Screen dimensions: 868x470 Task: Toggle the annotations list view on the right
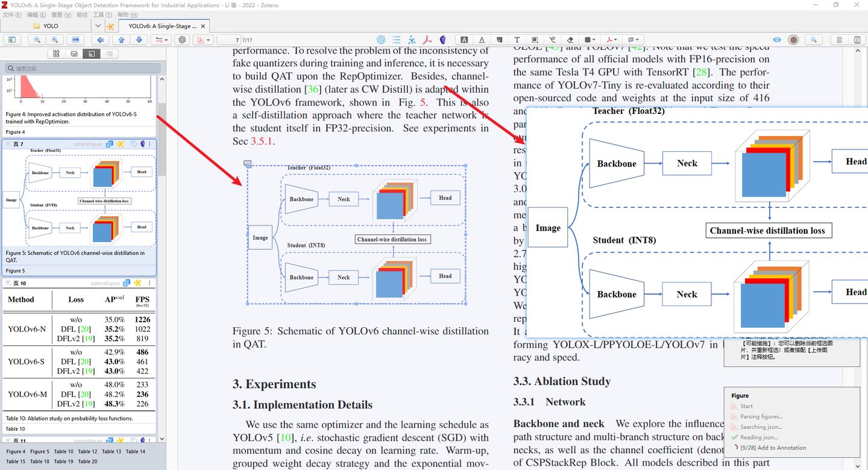coord(857,39)
